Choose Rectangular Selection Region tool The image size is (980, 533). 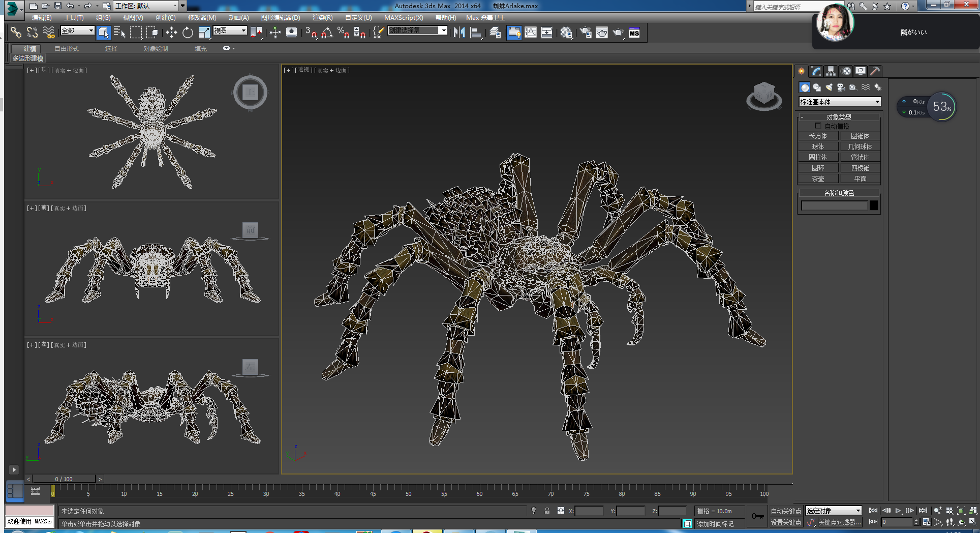click(x=136, y=33)
